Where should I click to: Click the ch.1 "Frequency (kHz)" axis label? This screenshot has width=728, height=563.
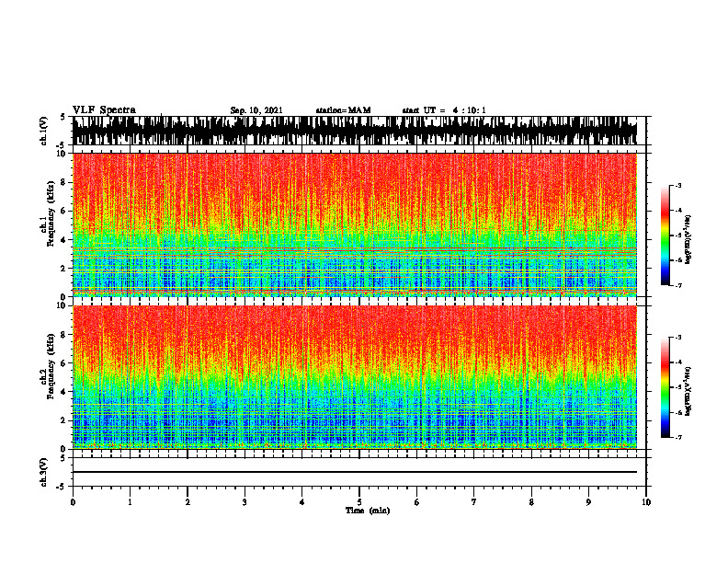(51, 214)
